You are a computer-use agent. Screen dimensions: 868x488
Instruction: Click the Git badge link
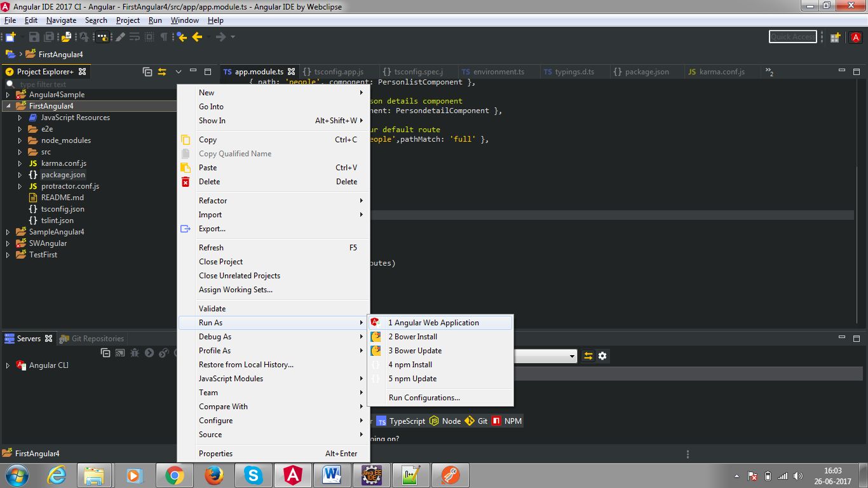point(477,421)
